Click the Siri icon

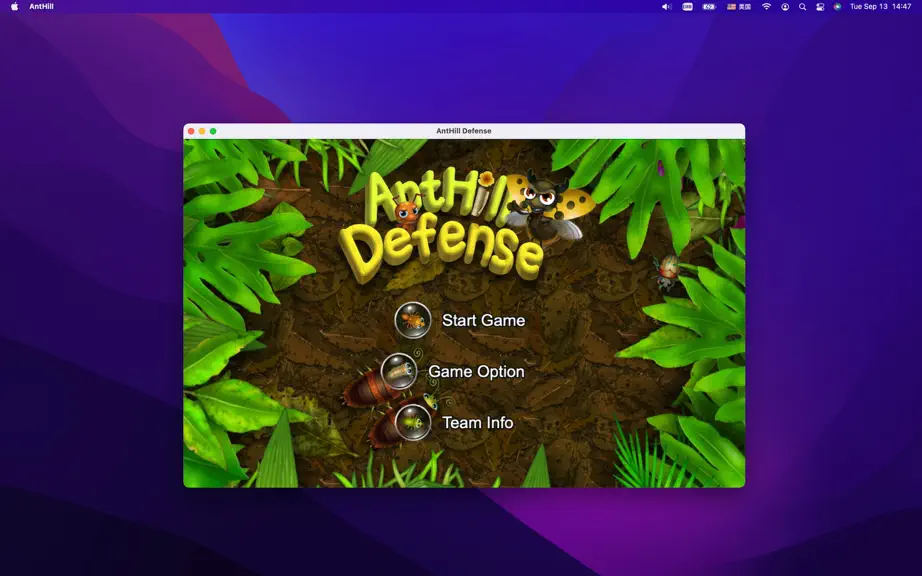(x=837, y=6)
